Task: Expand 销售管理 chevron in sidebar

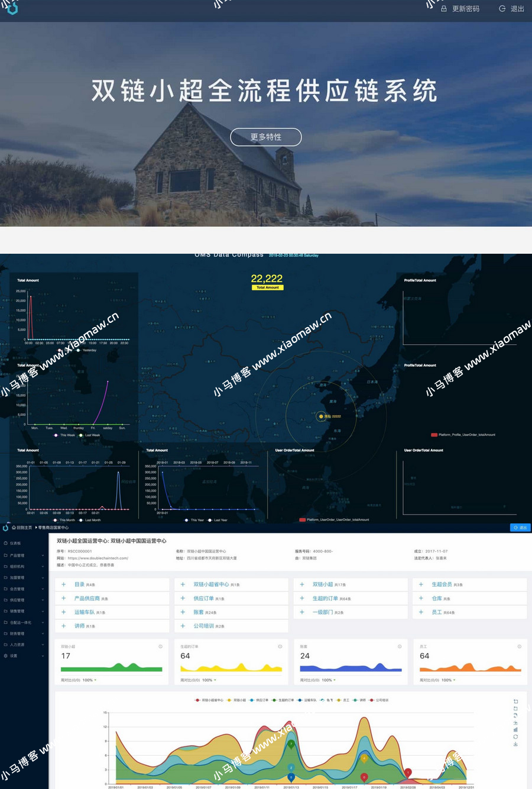Action: coord(43,612)
